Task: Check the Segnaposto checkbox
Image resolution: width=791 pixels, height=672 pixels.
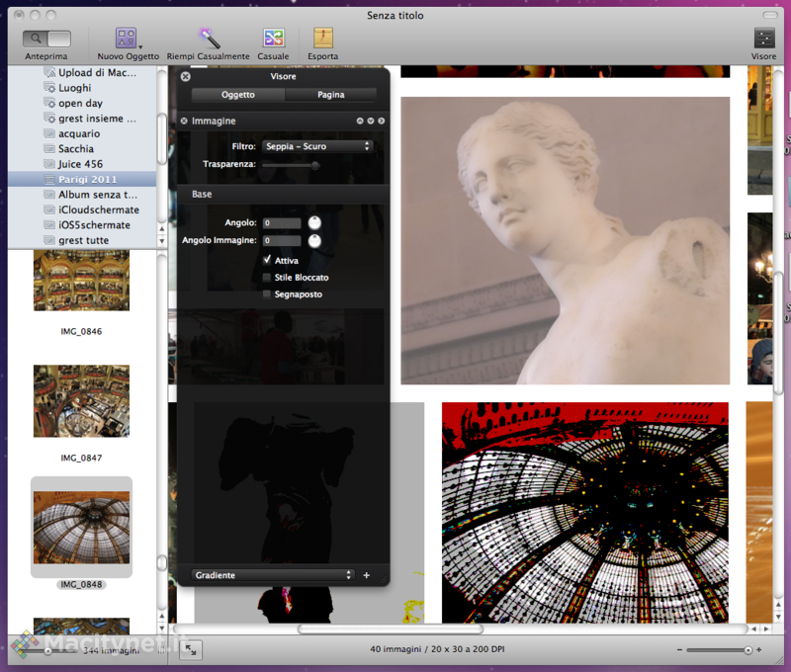Action: point(267,294)
